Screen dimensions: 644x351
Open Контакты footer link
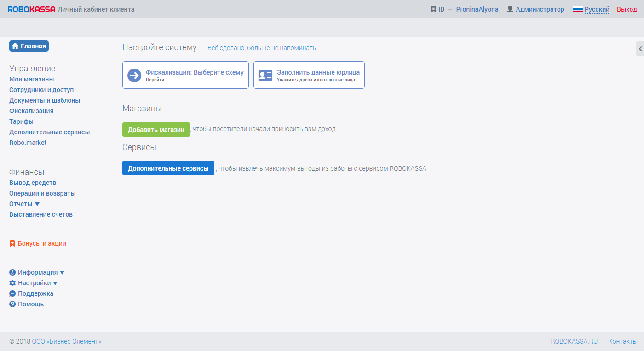point(623,341)
